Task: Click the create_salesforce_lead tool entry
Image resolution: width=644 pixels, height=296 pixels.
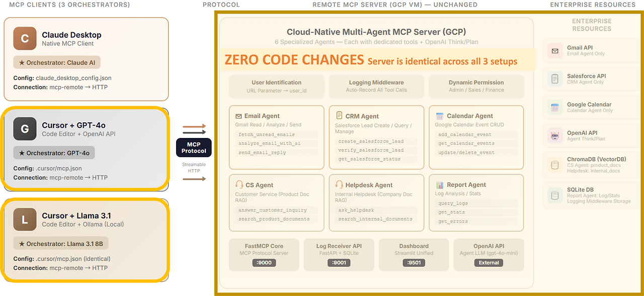Action: [x=377, y=141]
